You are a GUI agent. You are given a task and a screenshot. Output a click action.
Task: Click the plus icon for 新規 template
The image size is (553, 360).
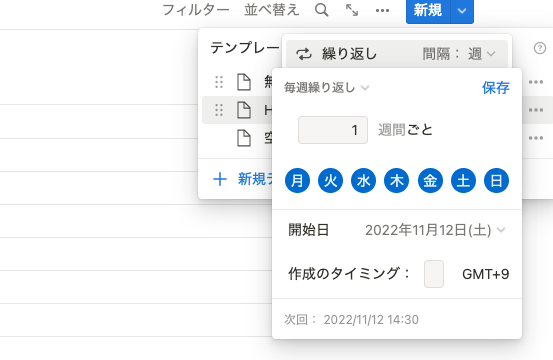point(220,179)
